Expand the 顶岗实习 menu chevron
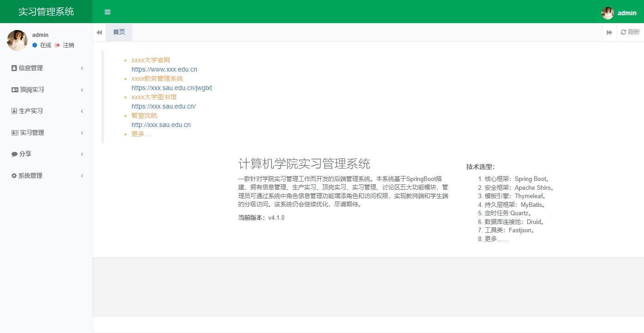The height and width of the screenshot is (333, 644). coord(82,90)
